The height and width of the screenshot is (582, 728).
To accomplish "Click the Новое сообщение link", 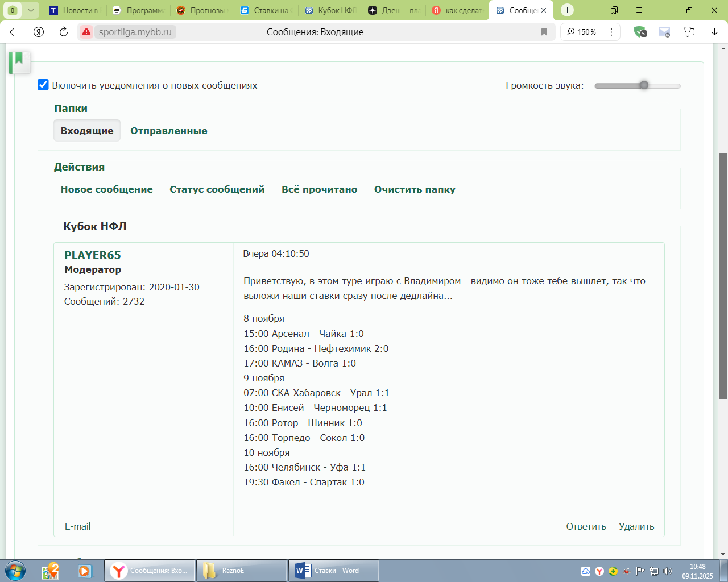I will (107, 189).
